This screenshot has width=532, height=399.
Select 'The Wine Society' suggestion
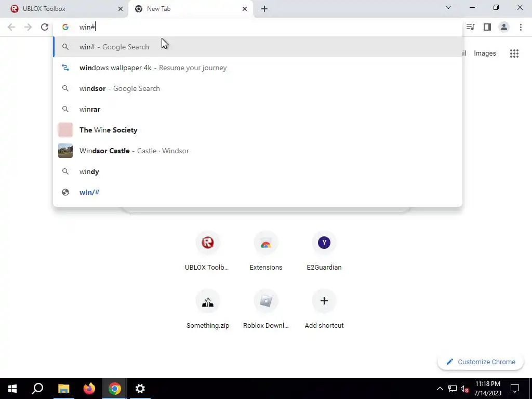(x=258, y=130)
